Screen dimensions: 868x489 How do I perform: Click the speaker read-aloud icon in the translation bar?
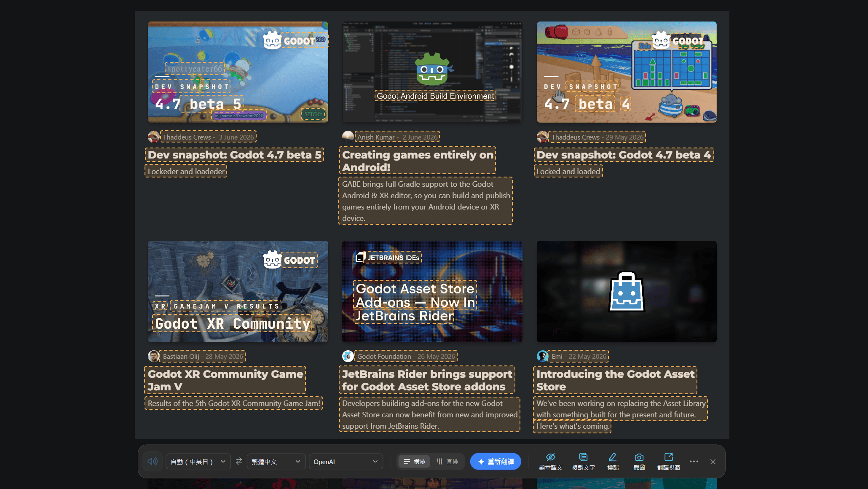tap(153, 462)
